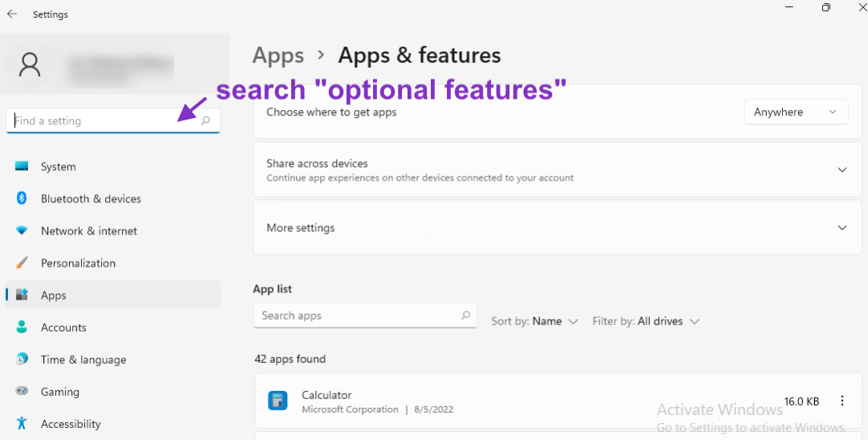Viewport: 868px width, 440px height.
Task: Click the Bluetooth icon in sidebar
Action: pyautogui.click(x=22, y=198)
